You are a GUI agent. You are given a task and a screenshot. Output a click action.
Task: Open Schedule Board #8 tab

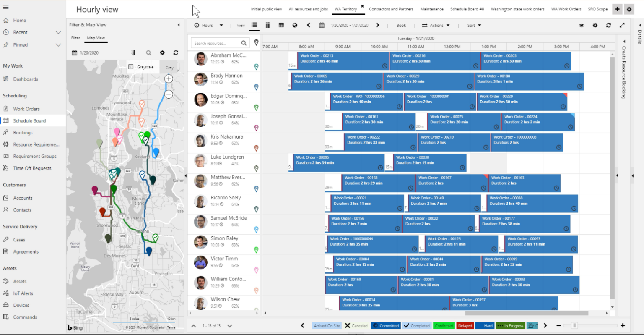[467, 9]
